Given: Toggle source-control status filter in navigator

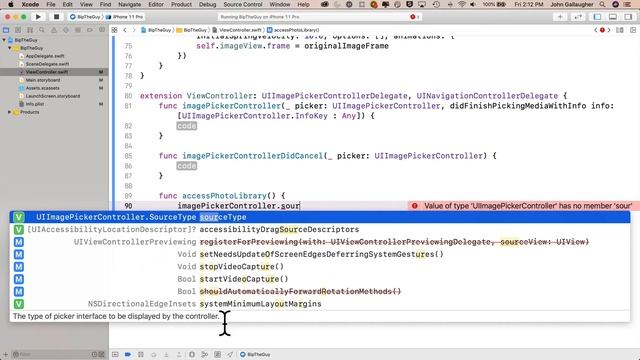Looking at the screenshot, I should pos(102,354).
